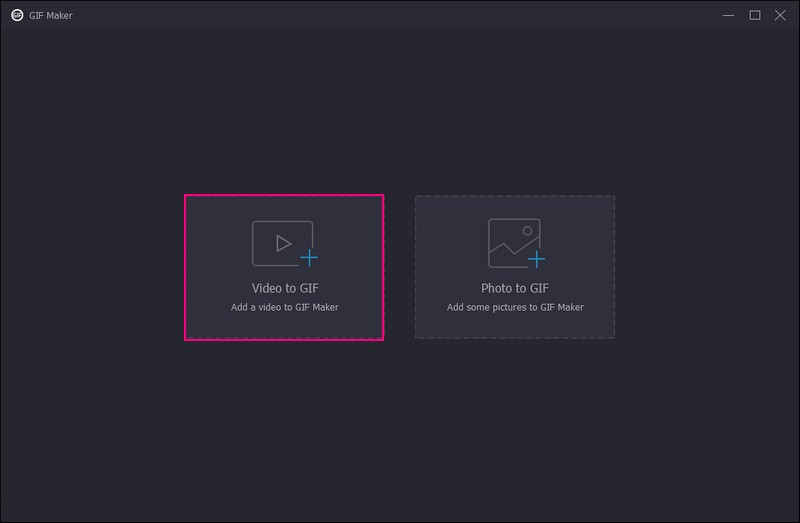Minimize the GIF Maker window
Viewport: 800px width, 523px height.
(x=729, y=15)
